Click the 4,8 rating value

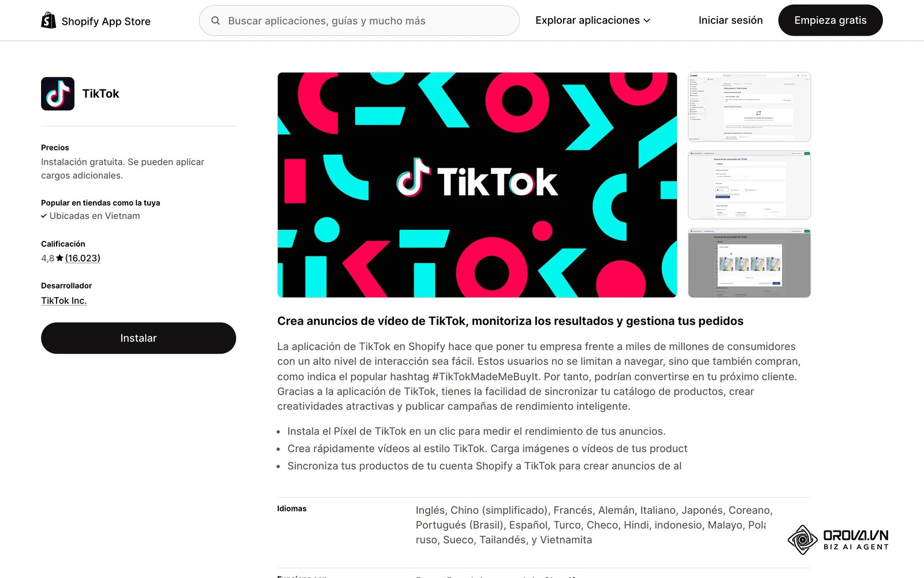47,258
